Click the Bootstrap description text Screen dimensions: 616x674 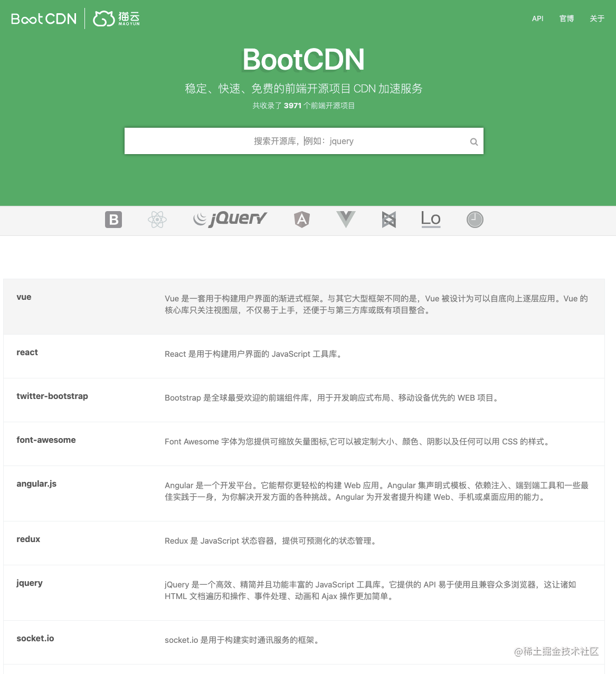coord(333,398)
